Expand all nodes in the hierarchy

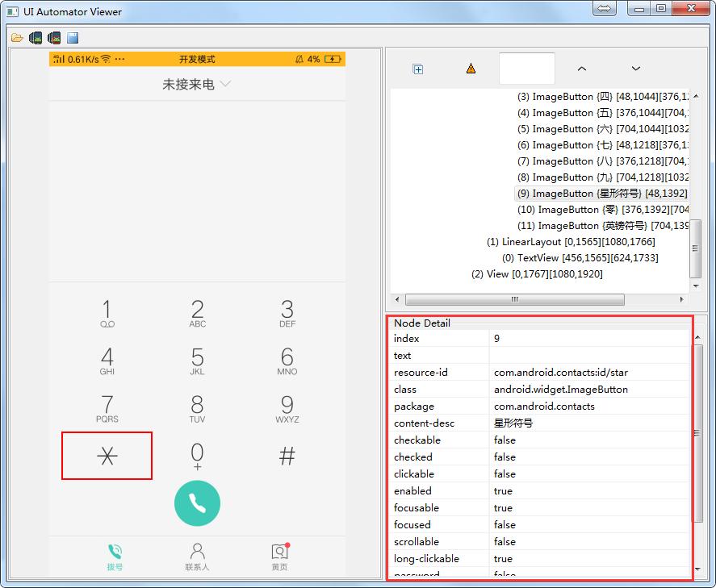tap(418, 69)
